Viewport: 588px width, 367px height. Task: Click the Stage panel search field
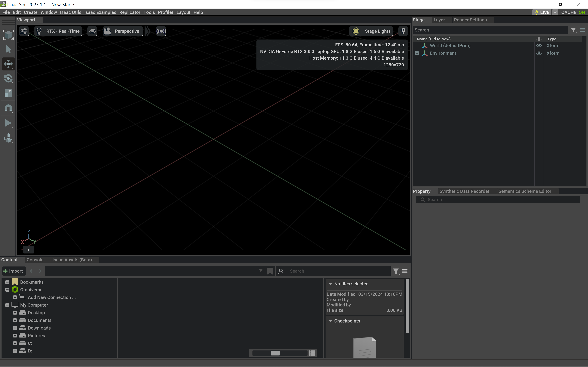(x=490, y=30)
